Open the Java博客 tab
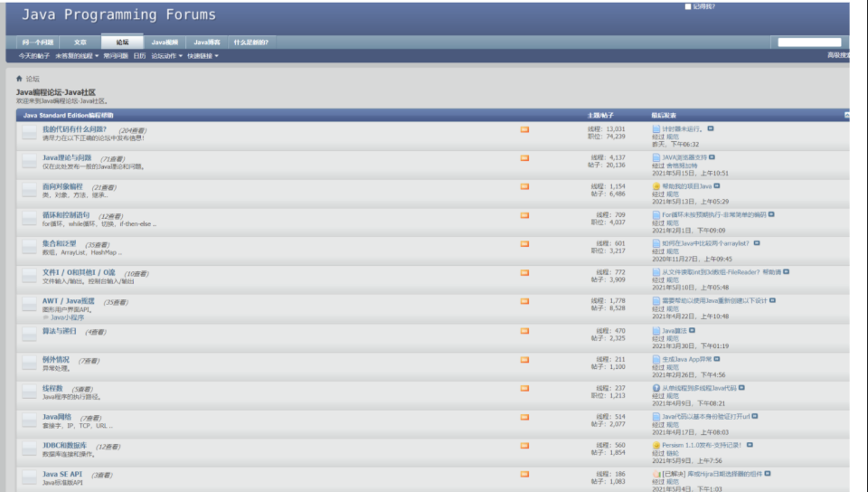This screenshot has height=492, width=868. coord(207,43)
